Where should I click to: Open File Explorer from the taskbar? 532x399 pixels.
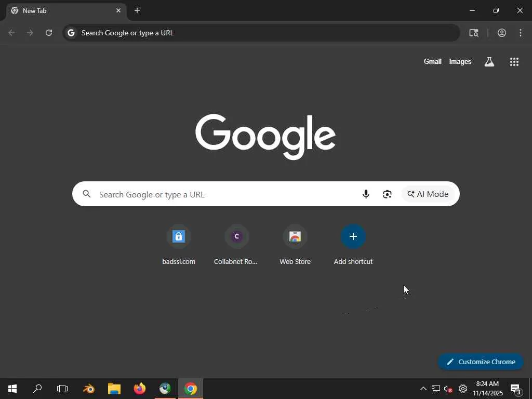coord(114,389)
